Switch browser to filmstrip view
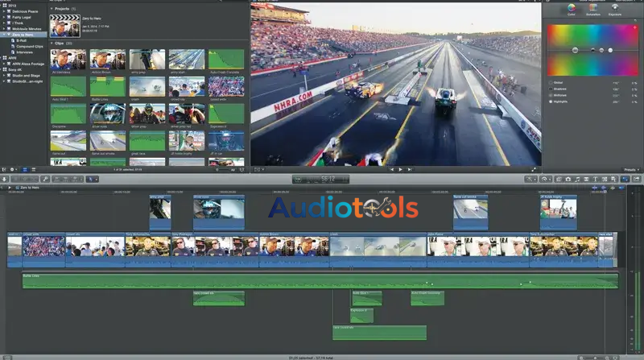 (25, 169)
